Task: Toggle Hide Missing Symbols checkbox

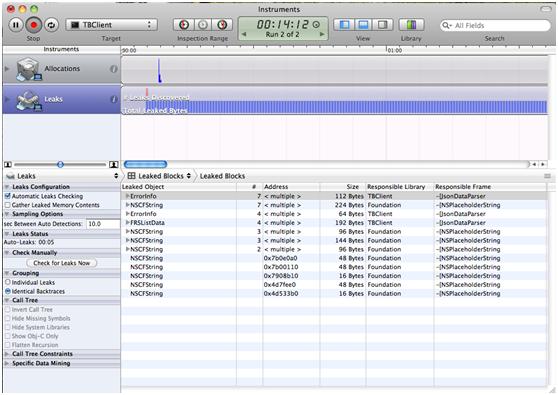Action: pyautogui.click(x=7, y=318)
